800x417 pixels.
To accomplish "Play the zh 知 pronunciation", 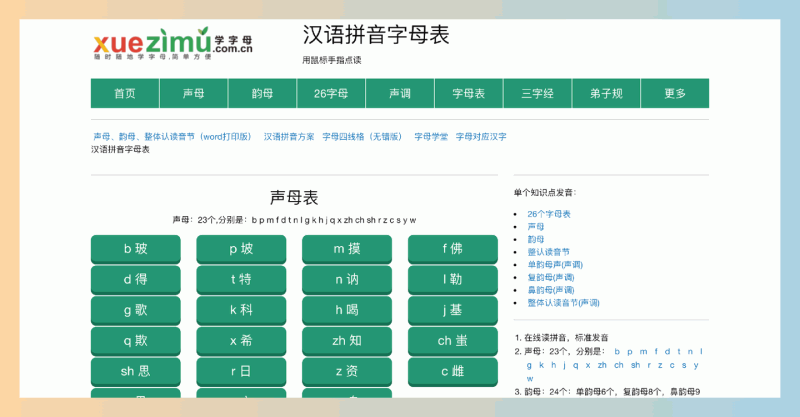I will point(347,341).
